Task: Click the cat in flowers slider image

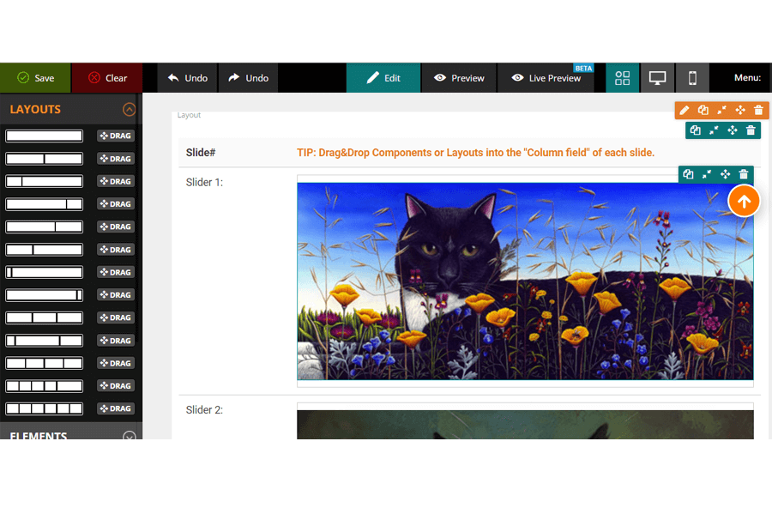Action: pos(525,281)
